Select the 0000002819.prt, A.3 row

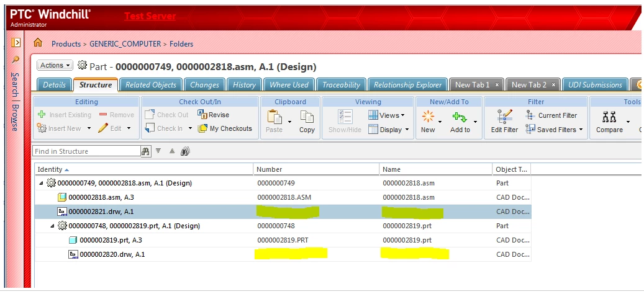tap(283, 240)
